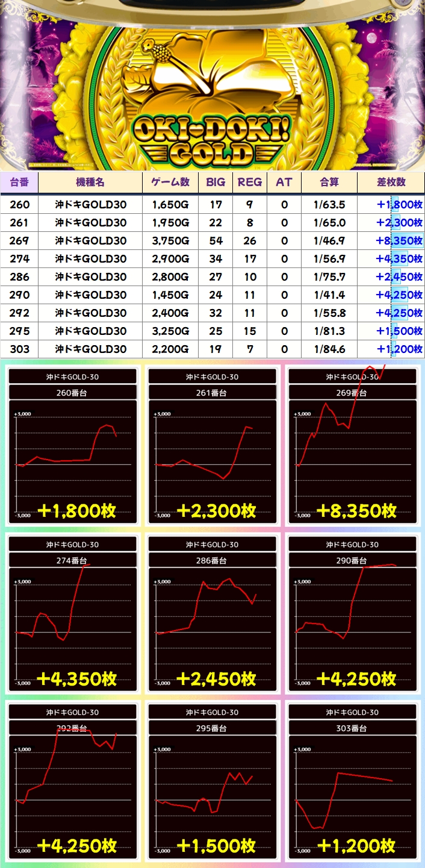Select 沖ドキGOLD30 name in row 303

click(x=90, y=349)
